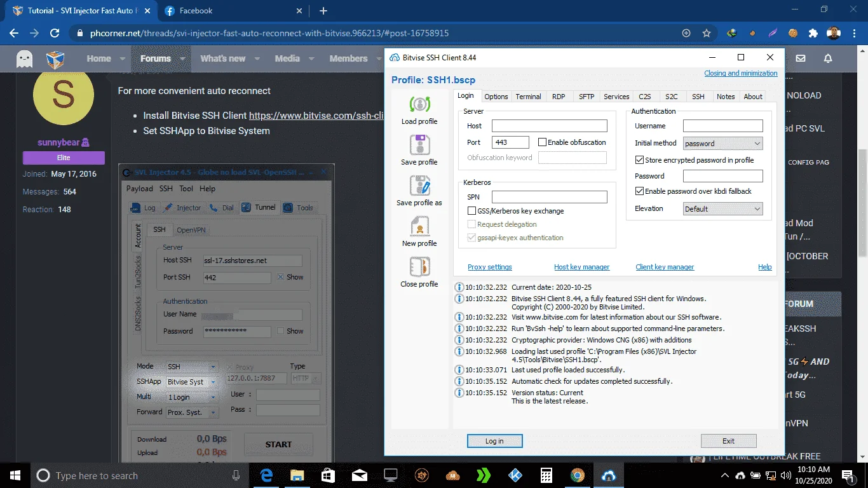Open Kodi from the taskbar
868x488 pixels.
click(x=515, y=475)
